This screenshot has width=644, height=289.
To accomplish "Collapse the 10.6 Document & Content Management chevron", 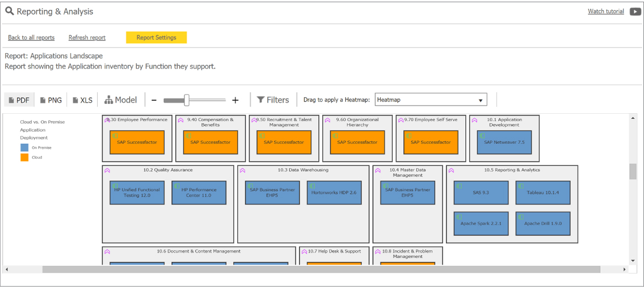I will coord(107,251).
